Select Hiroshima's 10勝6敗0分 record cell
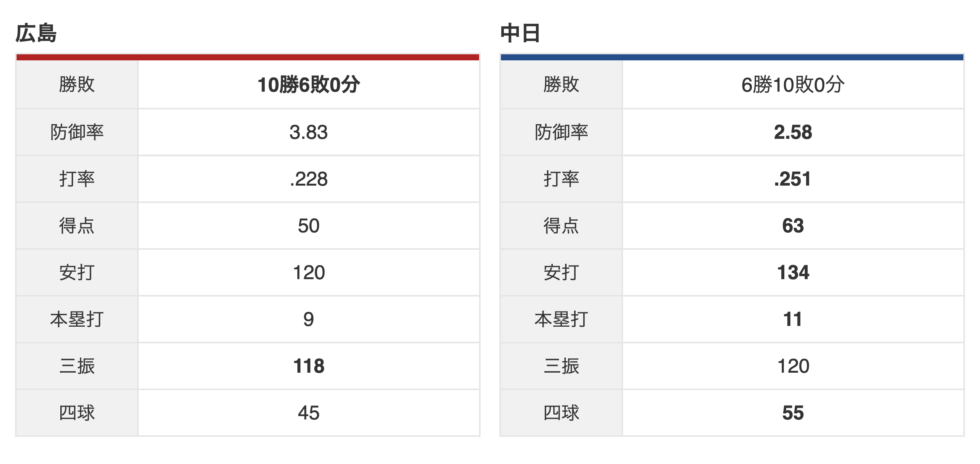Screen dimensions: 980x464 [309, 85]
